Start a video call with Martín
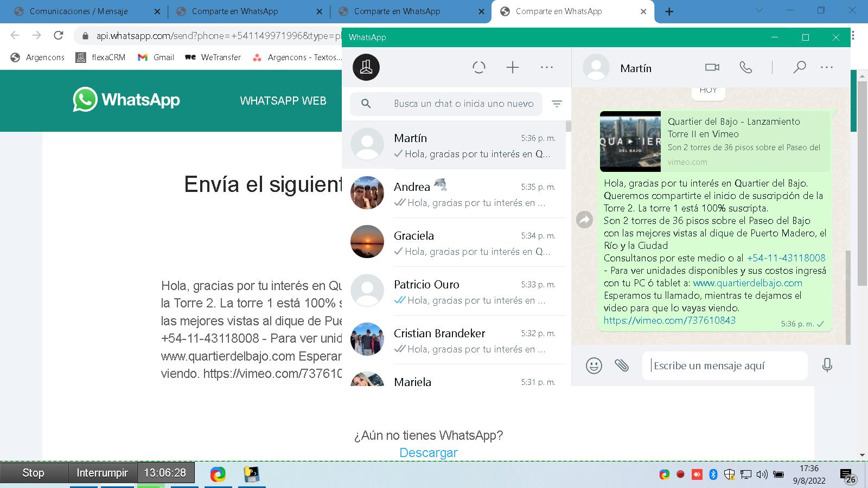 pyautogui.click(x=712, y=67)
